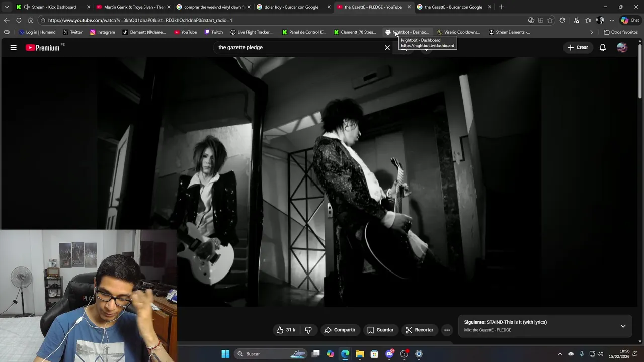This screenshot has width=644, height=362.
Task: Open Viserio Cooldowns bookmark
Action: coord(458,32)
